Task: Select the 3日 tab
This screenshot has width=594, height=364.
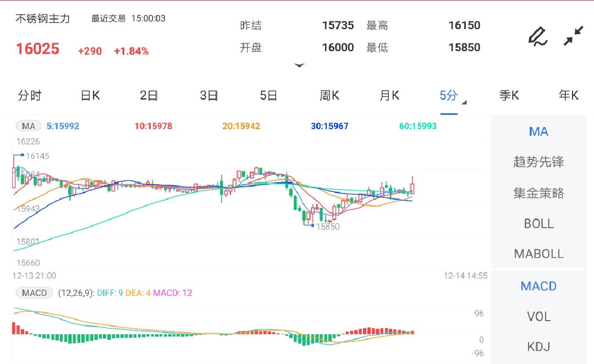Action: pos(209,96)
